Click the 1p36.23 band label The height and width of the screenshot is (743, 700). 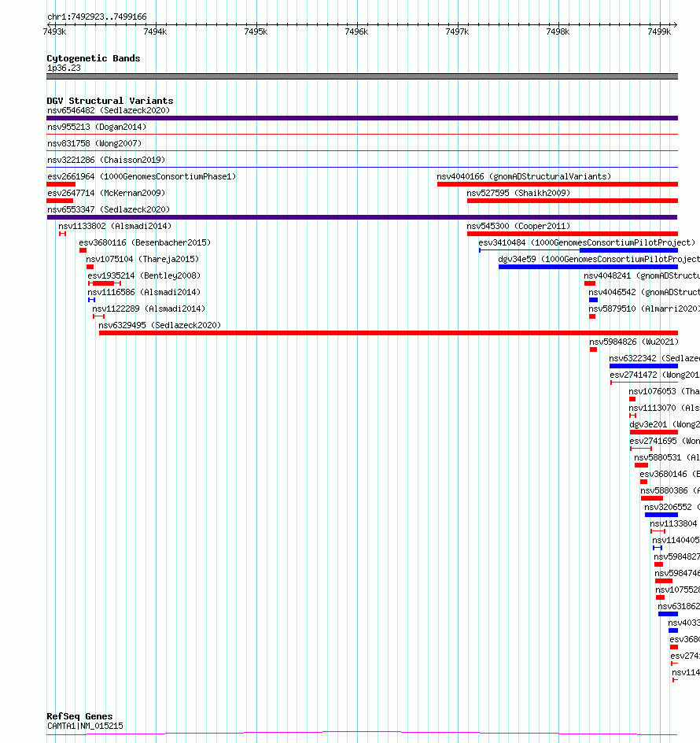click(x=64, y=68)
